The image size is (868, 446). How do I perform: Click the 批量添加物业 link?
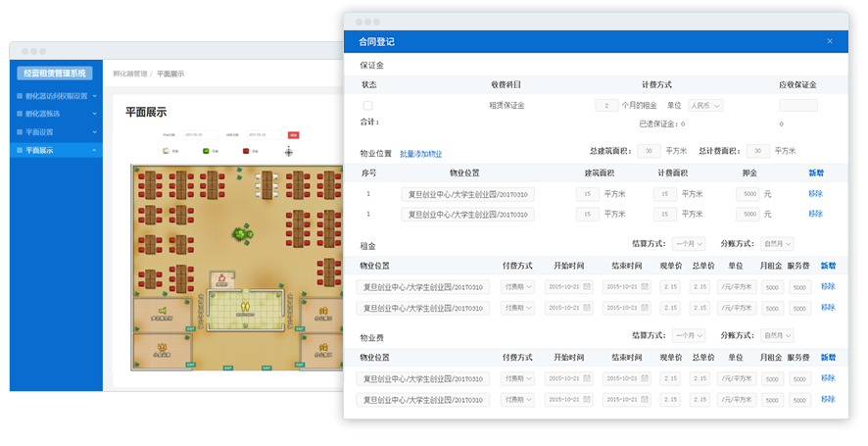coord(420,153)
